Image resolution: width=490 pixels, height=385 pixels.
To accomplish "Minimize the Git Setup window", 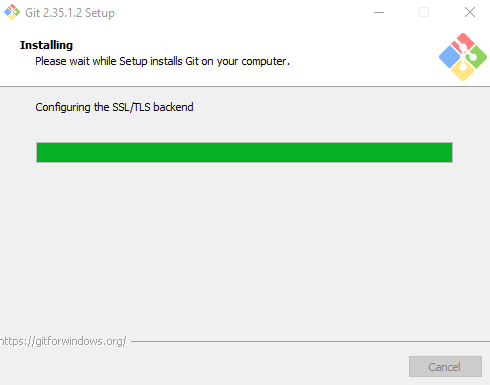I will tap(379, 13).
